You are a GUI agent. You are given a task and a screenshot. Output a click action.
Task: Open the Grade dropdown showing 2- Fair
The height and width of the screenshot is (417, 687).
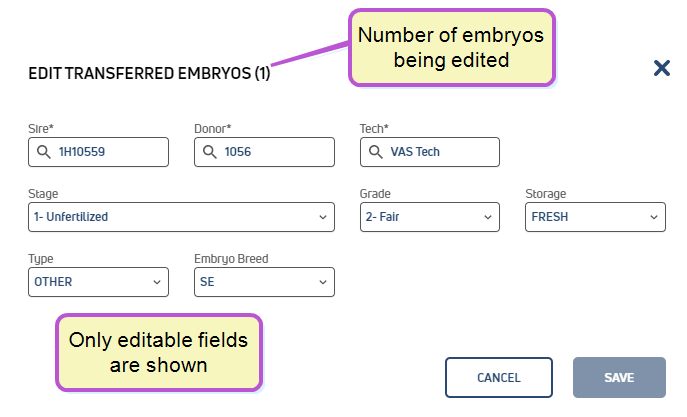click(430, 217)
